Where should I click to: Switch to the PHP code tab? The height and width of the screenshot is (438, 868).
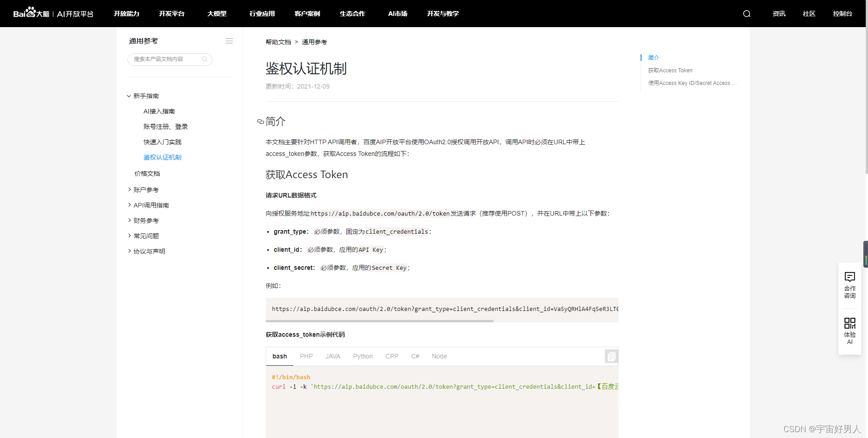(307, 356)
